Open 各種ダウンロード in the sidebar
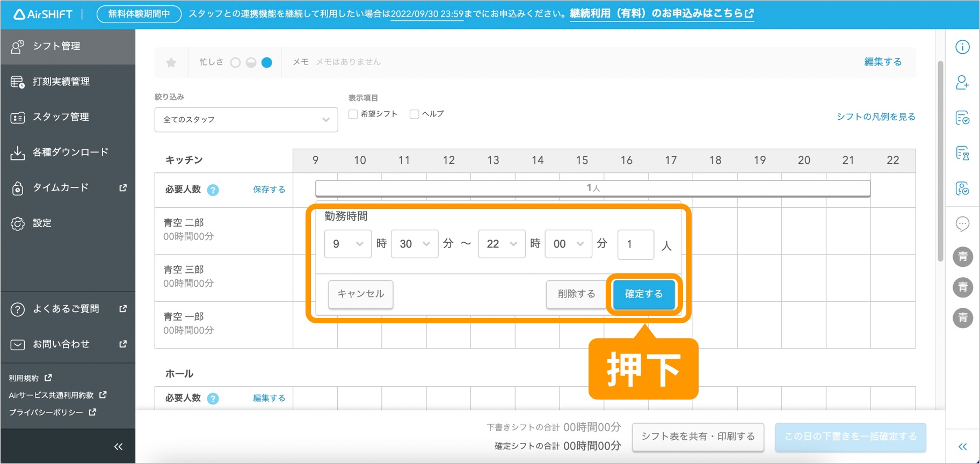The image size is (980, 464). coord(68,153)
